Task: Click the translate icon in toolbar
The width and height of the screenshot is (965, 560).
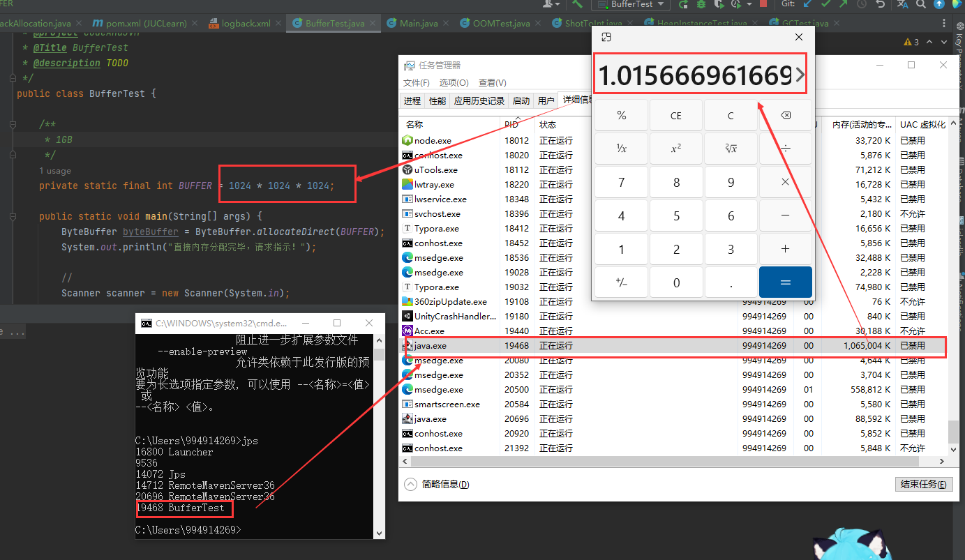Action: 902,4
